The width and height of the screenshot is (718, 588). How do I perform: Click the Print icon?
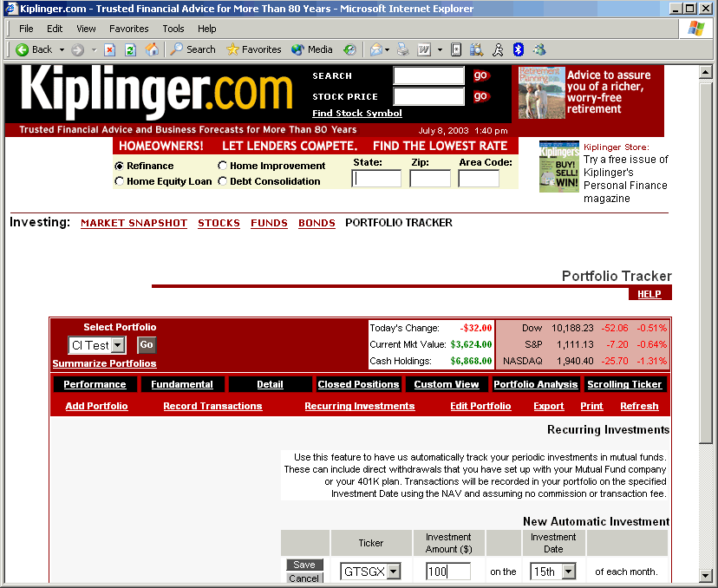click(401, 49)
